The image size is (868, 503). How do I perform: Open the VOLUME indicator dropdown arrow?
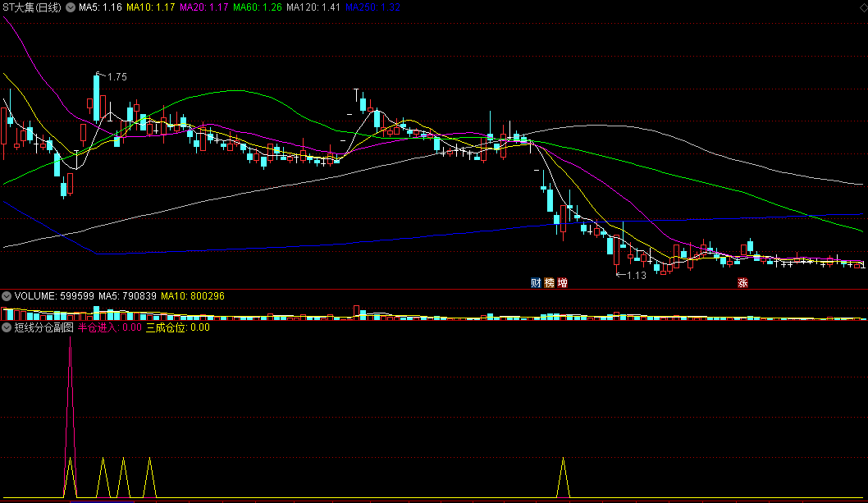(7, 296)
